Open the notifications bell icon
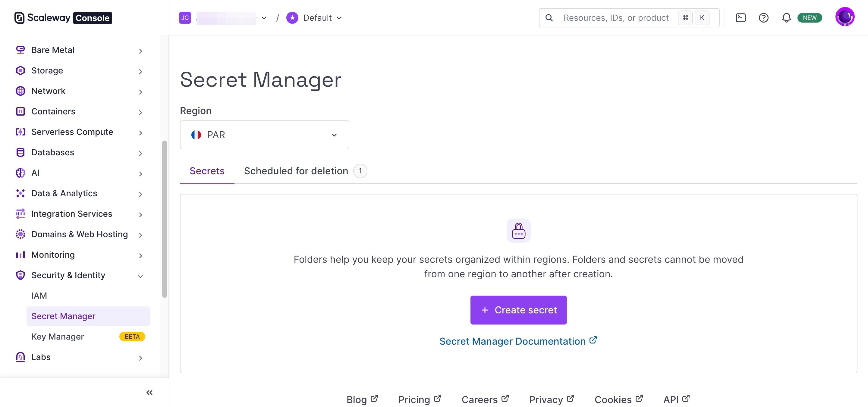The width and height of the screenshot is (868, 407). tap(786, 18)
